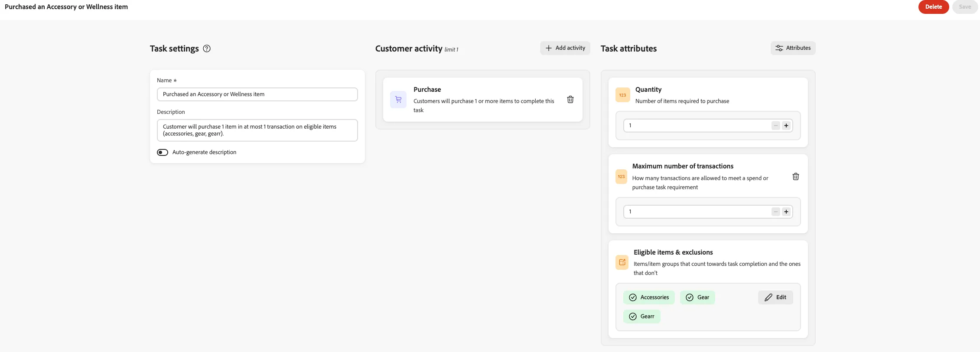980x352 pixels.
Task: Click the Purchase cart icon
Action: 398,100
